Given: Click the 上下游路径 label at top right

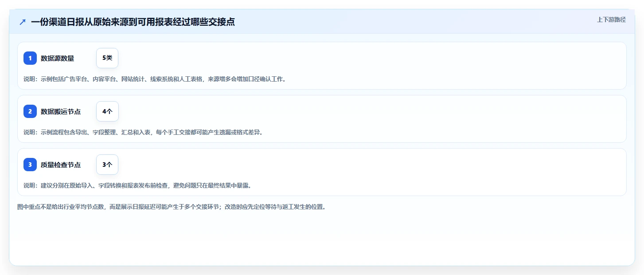Looking at the screenshot, I should 611,20.
